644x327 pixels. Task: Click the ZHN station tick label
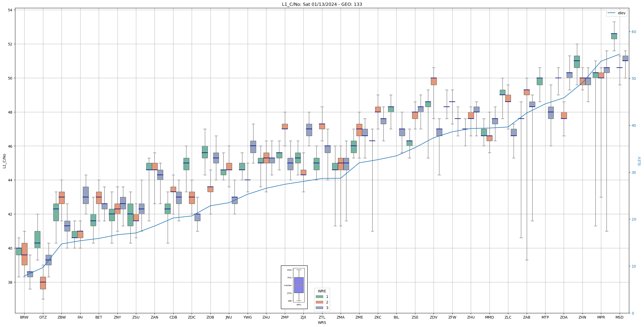pyautogui.click(x=582, y=317)
